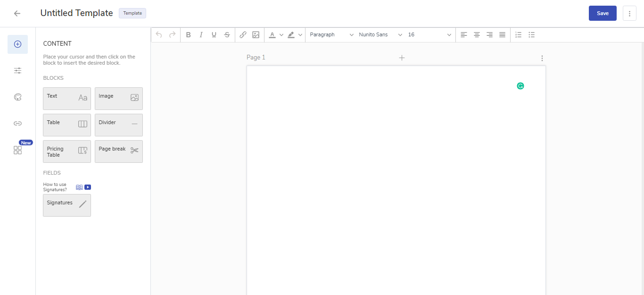Insert a Pricing Table block
The height and width of the screenshot is (295, 644).
tap(67, 152)
